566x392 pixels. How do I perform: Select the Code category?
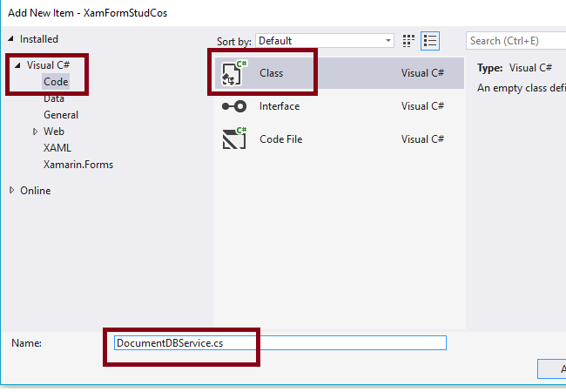tap(56, 82)
